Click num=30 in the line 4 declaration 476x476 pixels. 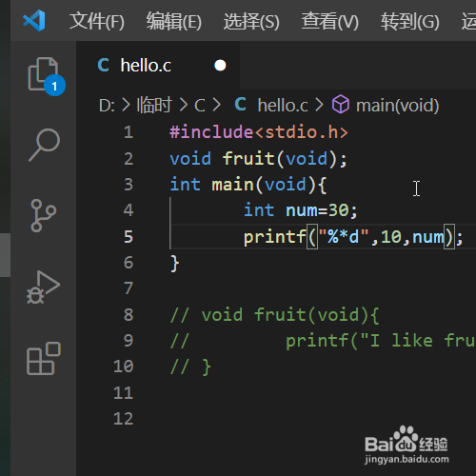point(317,210)
